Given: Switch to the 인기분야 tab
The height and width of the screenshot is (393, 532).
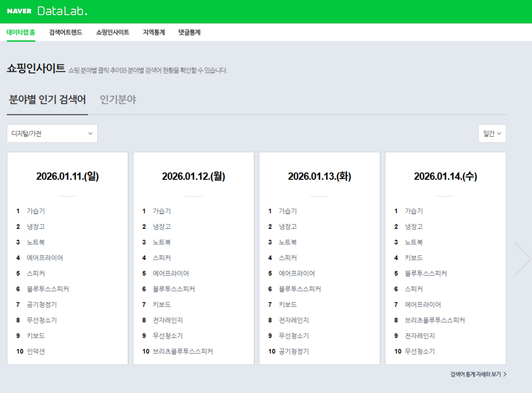Looking at the screenshot, I should click(118, 100).
